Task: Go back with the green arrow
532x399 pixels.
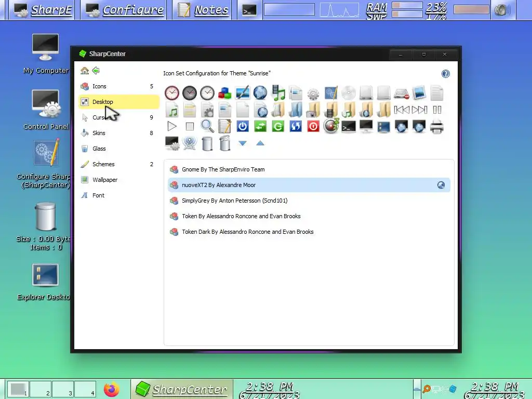Action: [x=96, y=71]
